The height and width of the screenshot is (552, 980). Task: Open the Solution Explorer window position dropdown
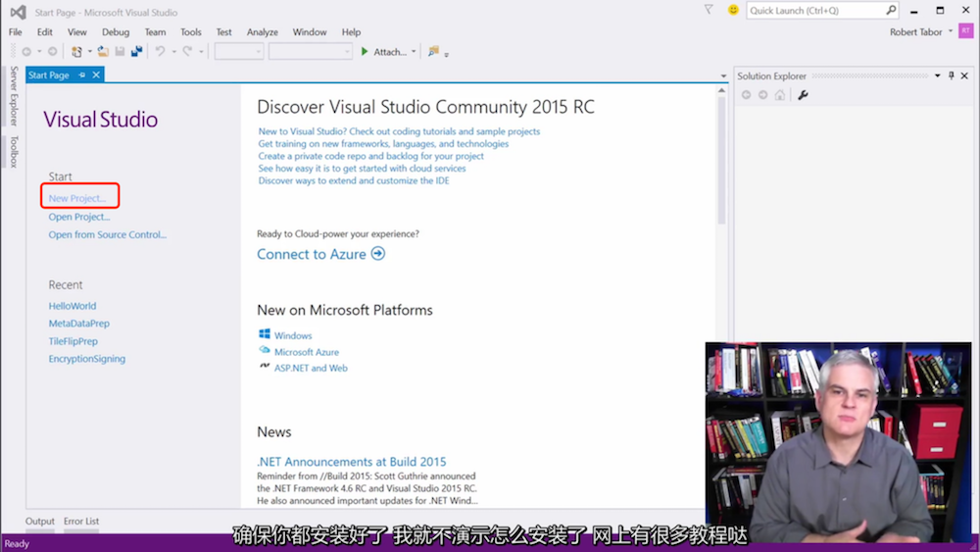pyautogui.click(x=938, y=75)
